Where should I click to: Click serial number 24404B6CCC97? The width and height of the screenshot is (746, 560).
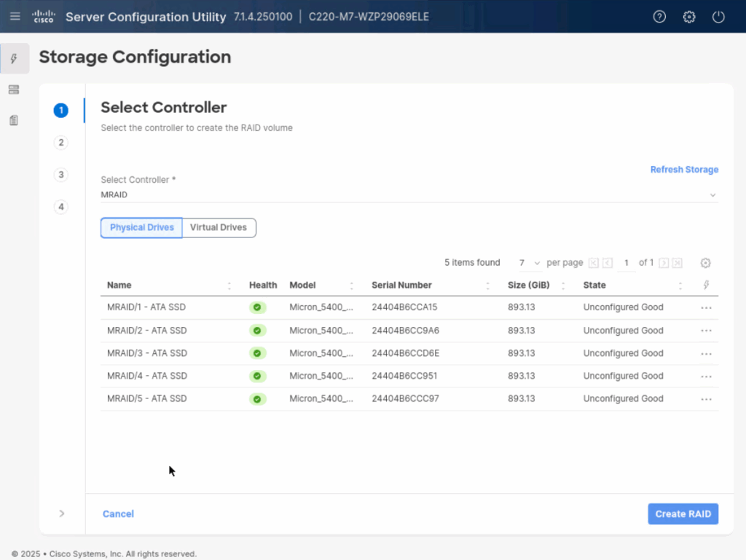405,399
